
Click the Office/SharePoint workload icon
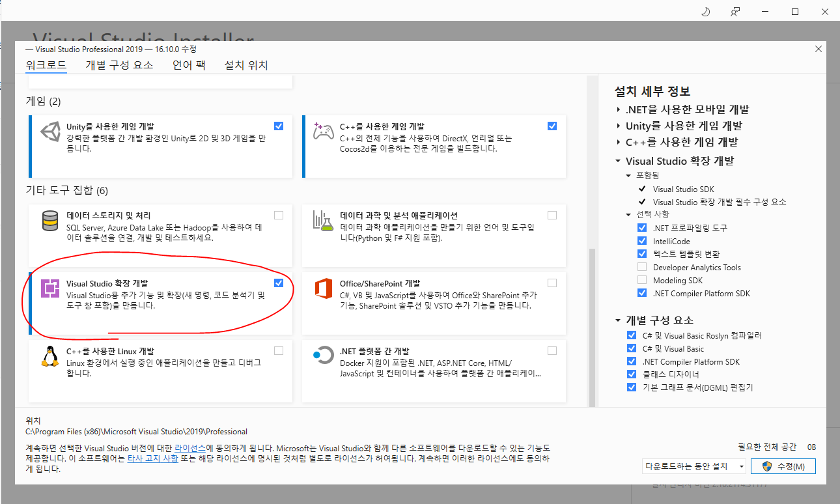point(324,288)
